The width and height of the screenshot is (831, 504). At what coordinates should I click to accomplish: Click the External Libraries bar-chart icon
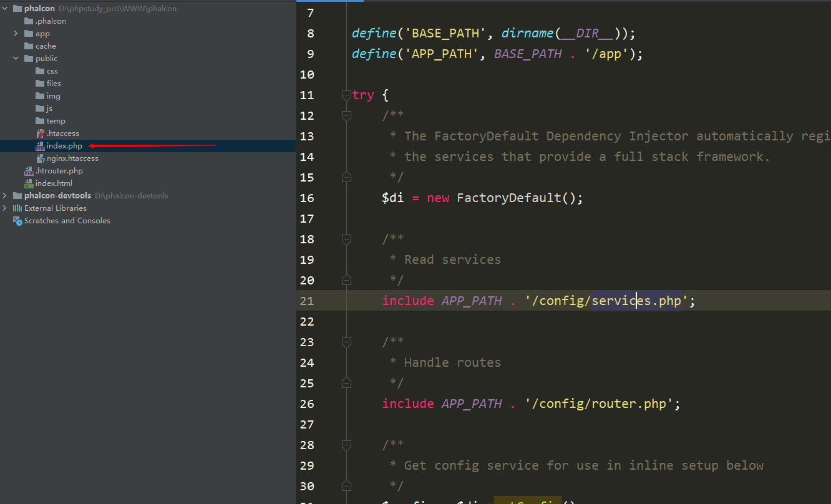click(x=17, y=208)
